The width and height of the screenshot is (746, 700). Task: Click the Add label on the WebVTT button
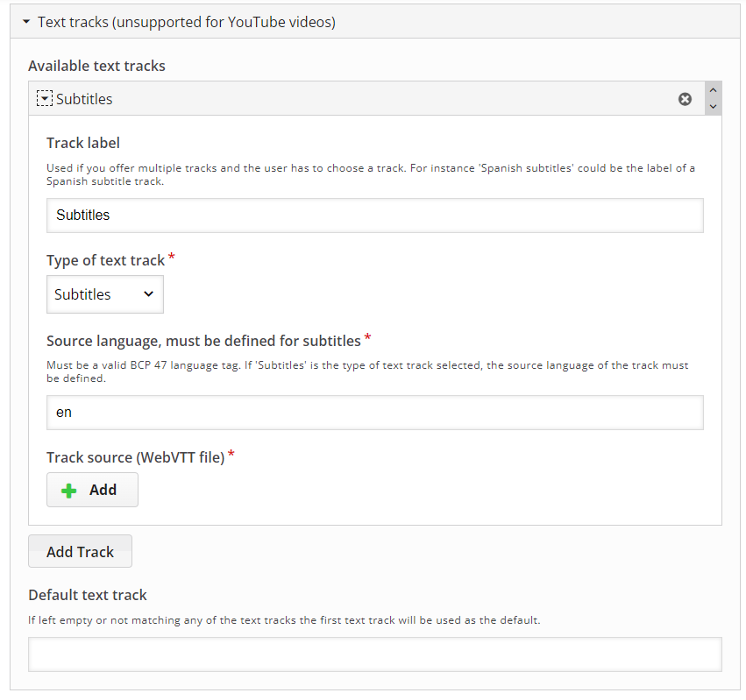(x=103, y=490)
